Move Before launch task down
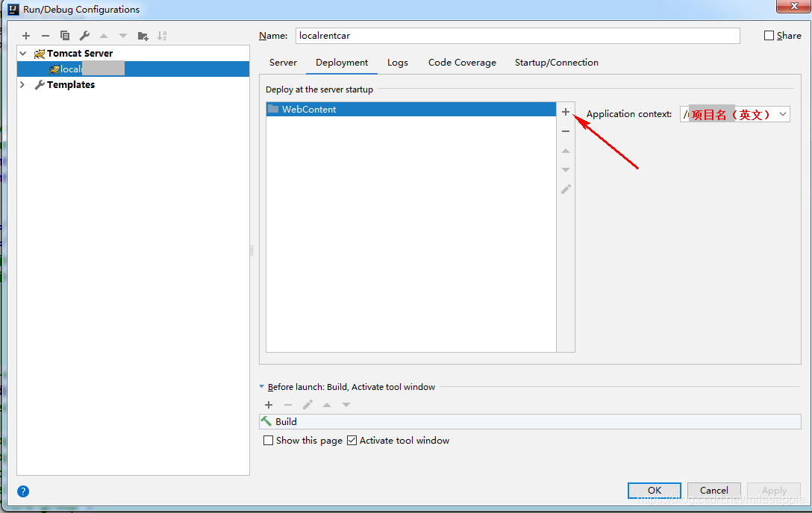This screenshot has height=513, width=812. [346, 405]
